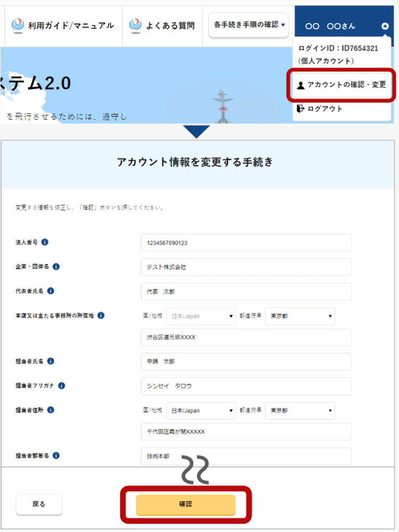The width and height of the screenshot is (399, 532).
Task: Click info icon beside 代表者氏名
Action: (51, 291)
